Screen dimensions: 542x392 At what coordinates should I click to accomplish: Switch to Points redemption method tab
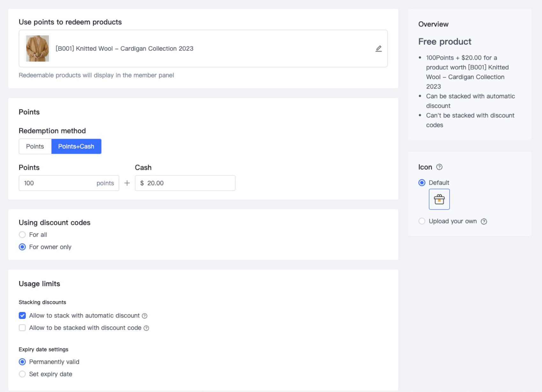(35, 146)
